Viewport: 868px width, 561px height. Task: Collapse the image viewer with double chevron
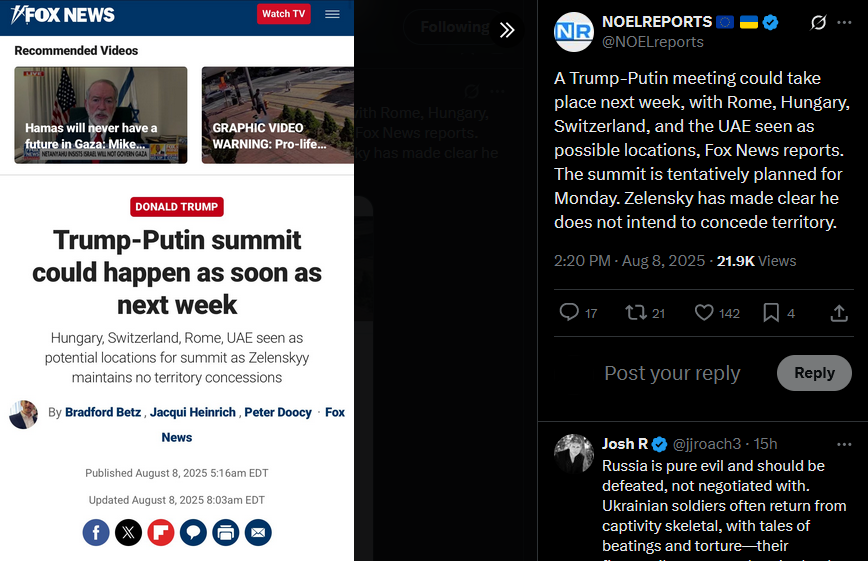[507, 30]
